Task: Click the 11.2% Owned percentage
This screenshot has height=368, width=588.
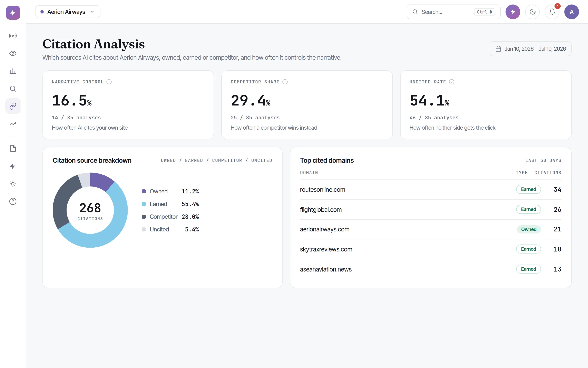Action: point(190,191)
